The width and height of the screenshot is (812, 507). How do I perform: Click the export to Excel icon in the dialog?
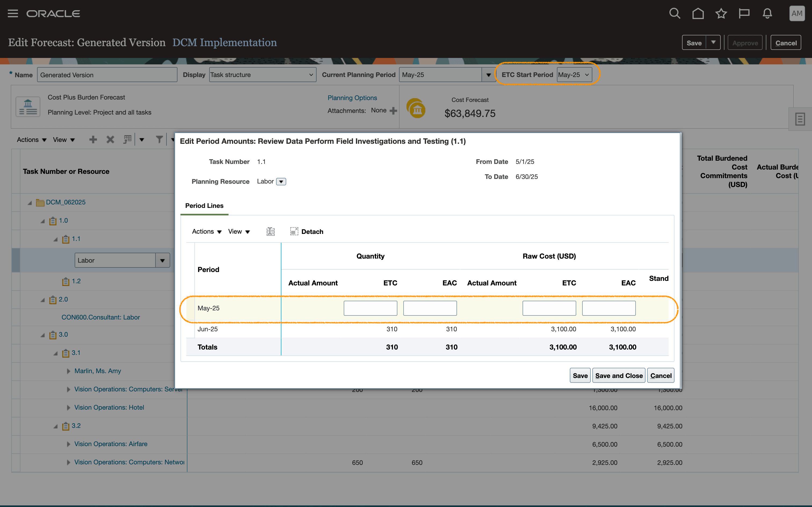270,231
